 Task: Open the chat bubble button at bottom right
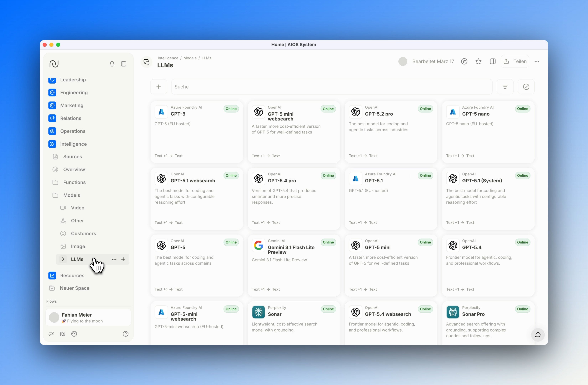(x=538, y=335)
